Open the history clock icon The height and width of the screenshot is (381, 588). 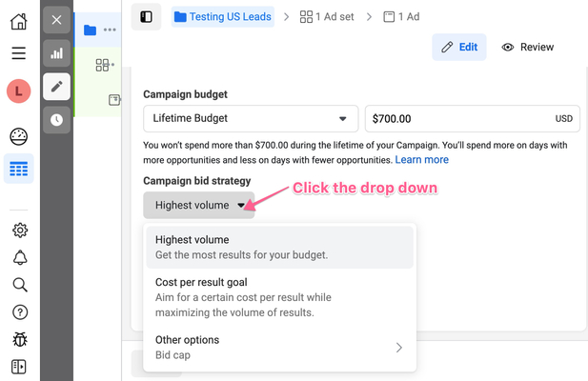[x=56, y=120]
